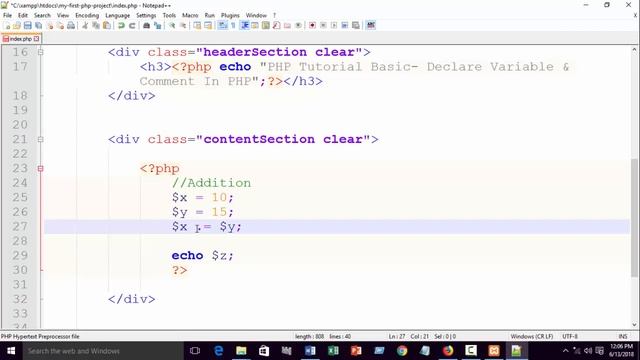This screenshot has width=640, height=360.
Task: Open Google Chrome from the taskbar
Action: pos(402,351)
